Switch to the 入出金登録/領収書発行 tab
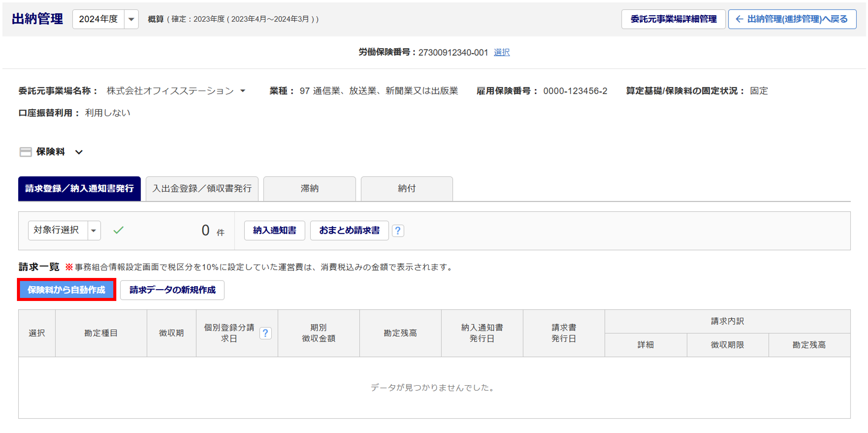The image size is (868, 433). click(x=202, y=188)
